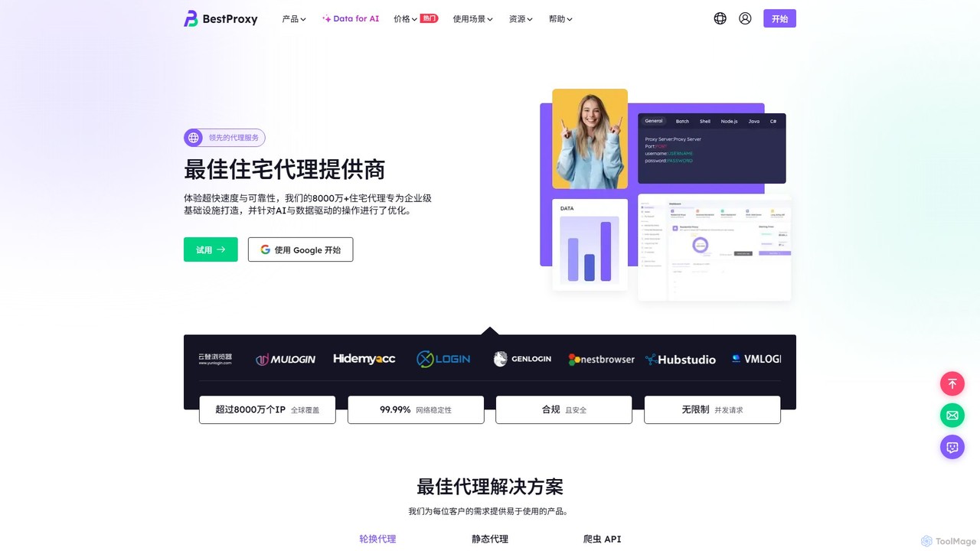Click the sparkle Data for AI link
This screenshot has width=980, height=551.
pyautogui.click(x=350, y=18)
